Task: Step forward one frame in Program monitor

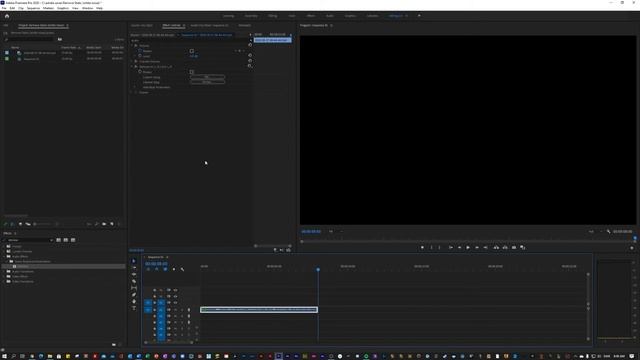Action: (477, 247)
